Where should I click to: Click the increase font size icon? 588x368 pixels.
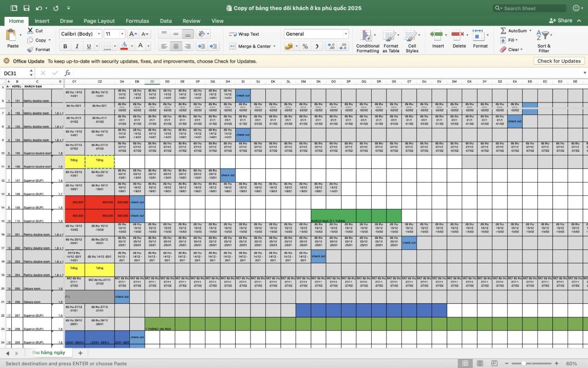tap(133, 34)
